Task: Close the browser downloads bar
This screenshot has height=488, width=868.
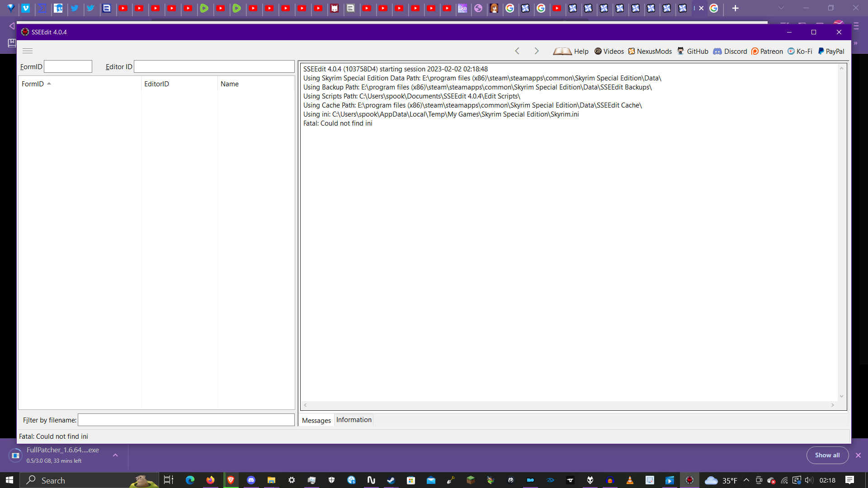Action: pos(858,455)
